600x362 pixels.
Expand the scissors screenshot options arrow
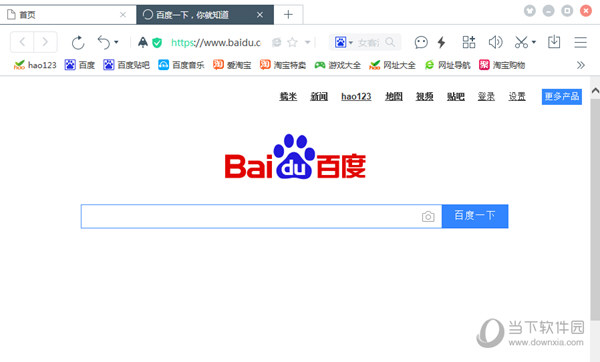(534, 42)
